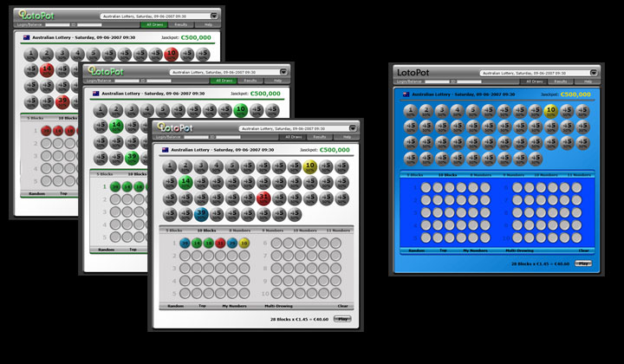
Task: Select 9 Numbers option in front white window
Action: [273, 231]
